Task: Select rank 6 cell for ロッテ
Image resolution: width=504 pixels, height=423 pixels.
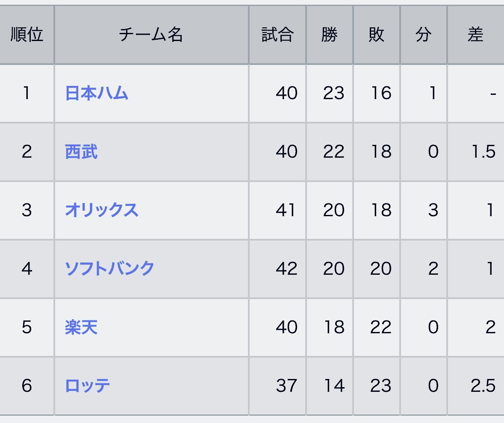Action: click(27, 386)
